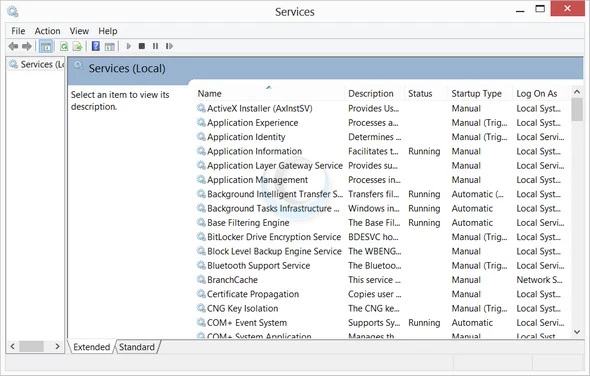This screenshot has width=590, height=376.
Task: Toggle Show/Hide Console Tree toolbar icon
Action: 46,46
